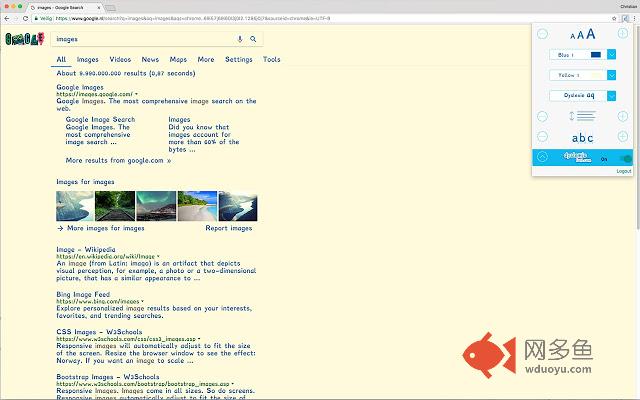Select the images - Google Search browser tab
The image size is (640, 400).
pyautogui.click(x=65, y=7)
